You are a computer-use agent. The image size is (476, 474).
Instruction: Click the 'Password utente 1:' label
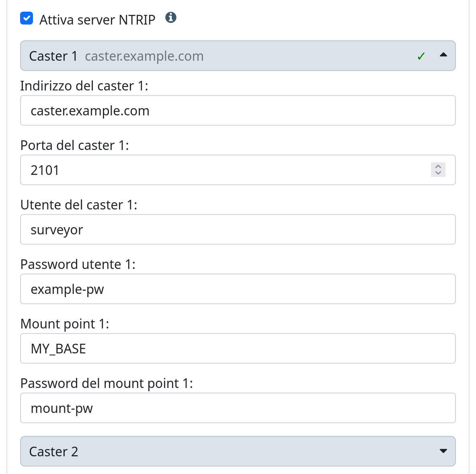pyautogui.click(x=78, y=265)
